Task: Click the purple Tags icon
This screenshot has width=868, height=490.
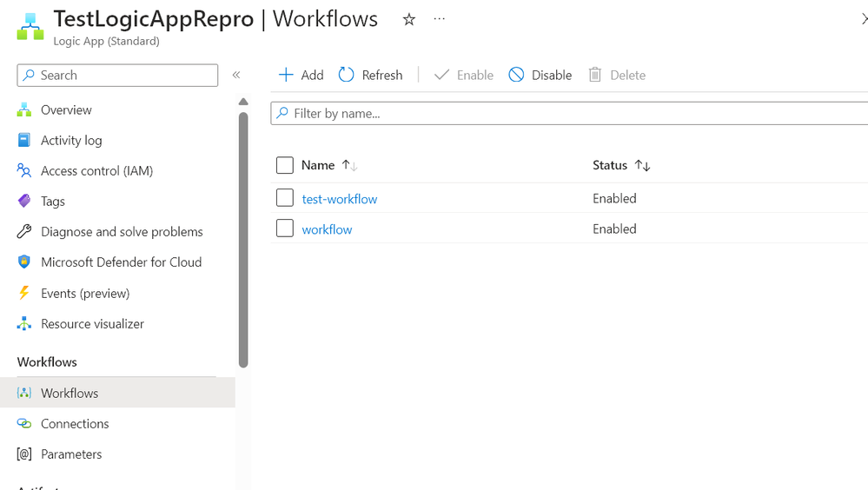Action: (x=23, y=201)
